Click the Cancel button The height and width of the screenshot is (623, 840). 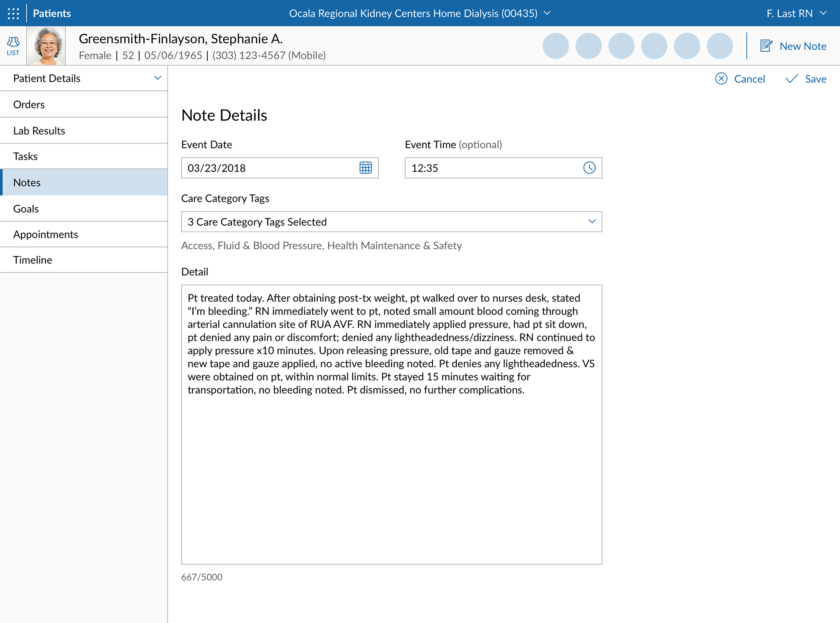740,79
